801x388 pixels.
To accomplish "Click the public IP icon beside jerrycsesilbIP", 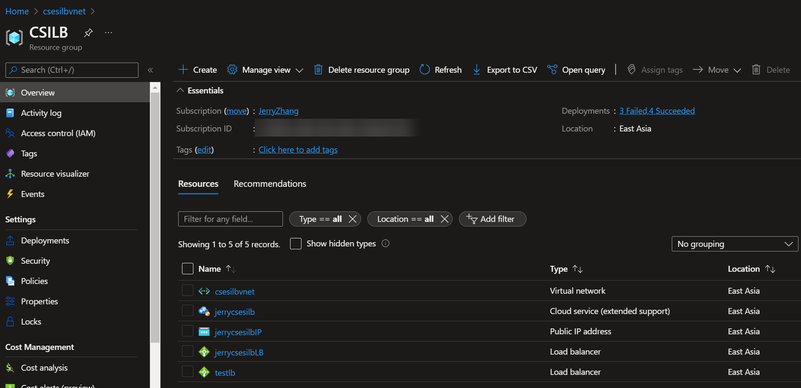I will click(204, 332).
